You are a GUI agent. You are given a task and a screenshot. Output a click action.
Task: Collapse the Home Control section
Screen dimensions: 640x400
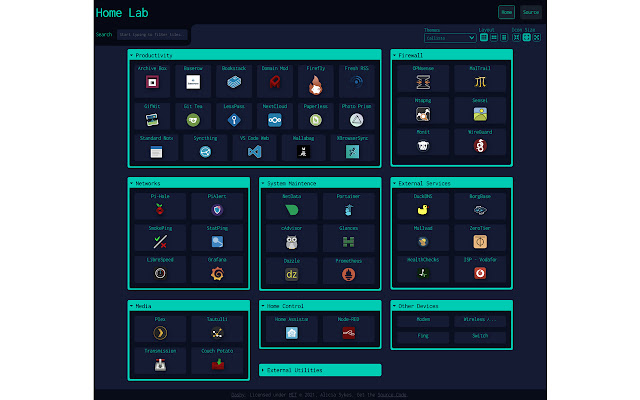pos(320,306)
